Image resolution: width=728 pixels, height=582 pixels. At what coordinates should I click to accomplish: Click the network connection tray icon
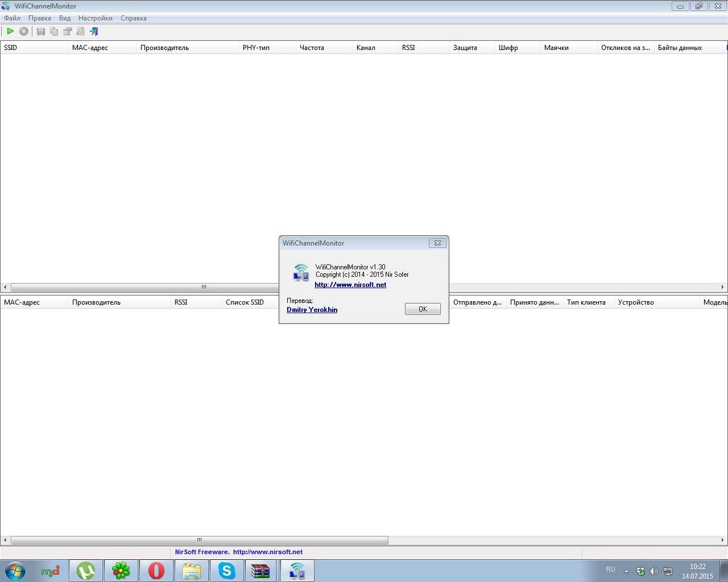point(667,571)
